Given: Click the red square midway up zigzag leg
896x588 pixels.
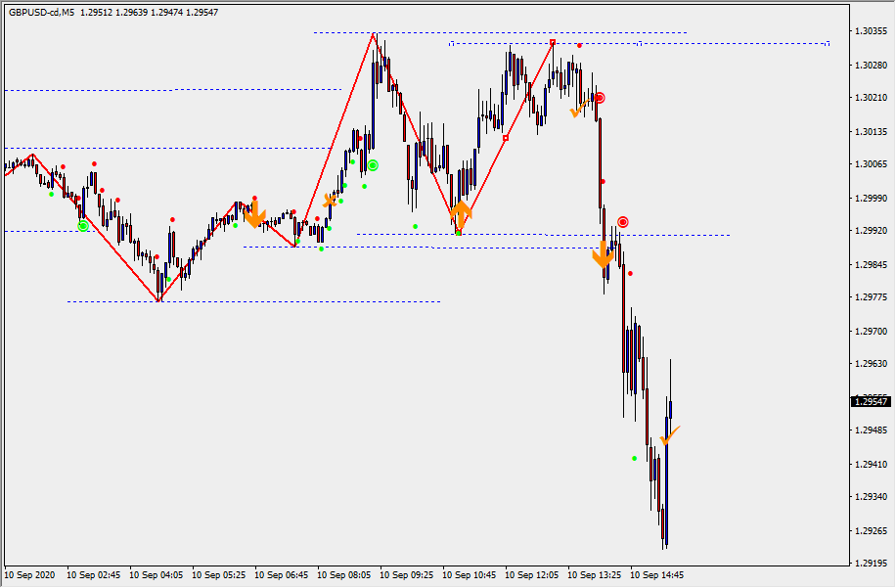Looking at the screenshot, I should pos(506,138).
